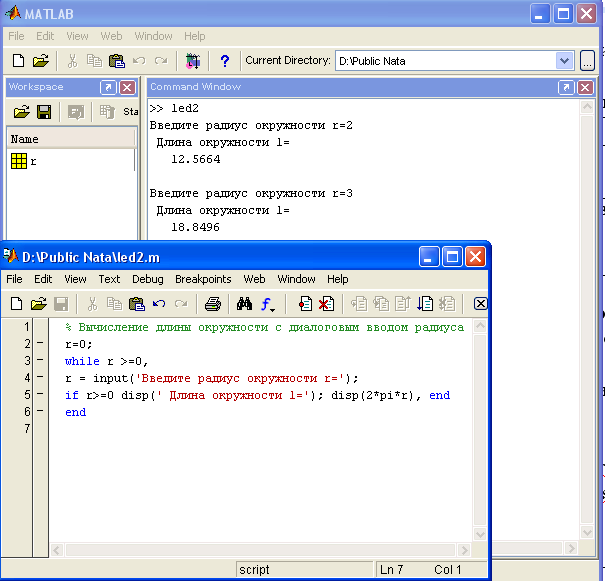Click Clear all breakpoints icon in editor
605x581 pixels.
(326, 304)
